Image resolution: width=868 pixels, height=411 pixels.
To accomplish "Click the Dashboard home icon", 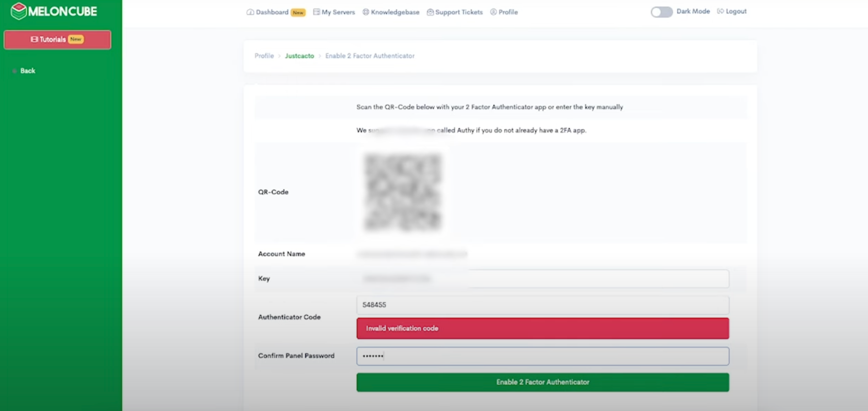I will pos(250,12).
